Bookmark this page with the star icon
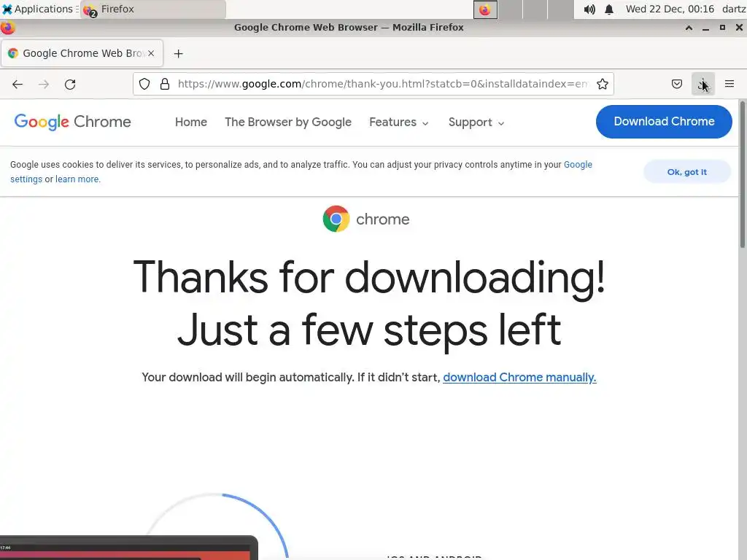 click(x=602, y=85)
